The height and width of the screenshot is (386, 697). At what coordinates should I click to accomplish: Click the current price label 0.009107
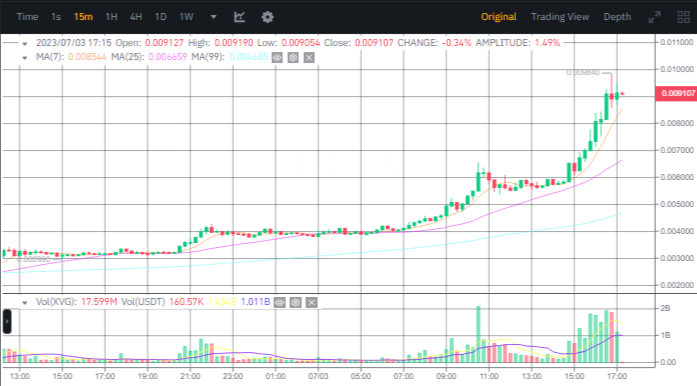pyautogui.click(x=677, y=93)
